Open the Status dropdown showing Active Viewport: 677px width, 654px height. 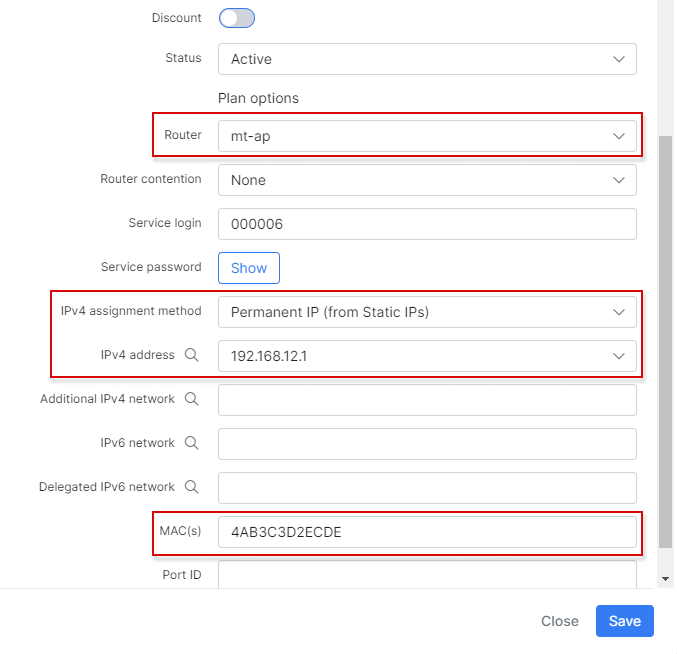[427, 59]
